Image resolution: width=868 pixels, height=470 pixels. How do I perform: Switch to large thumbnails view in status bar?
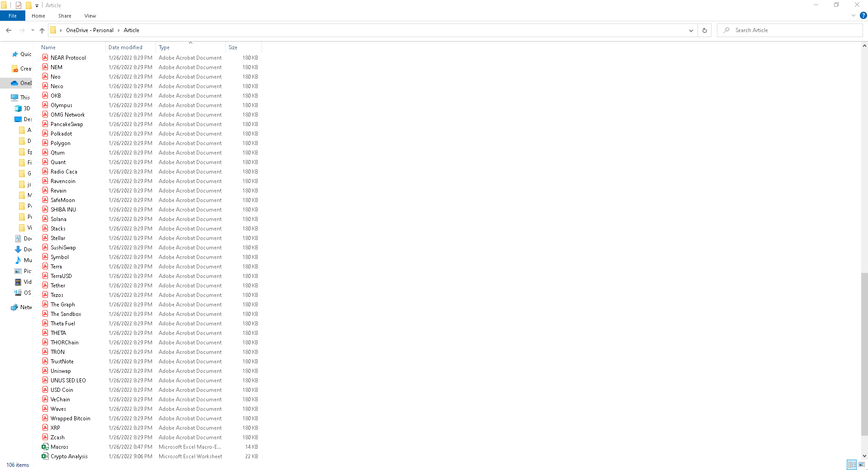pos(860,464)
